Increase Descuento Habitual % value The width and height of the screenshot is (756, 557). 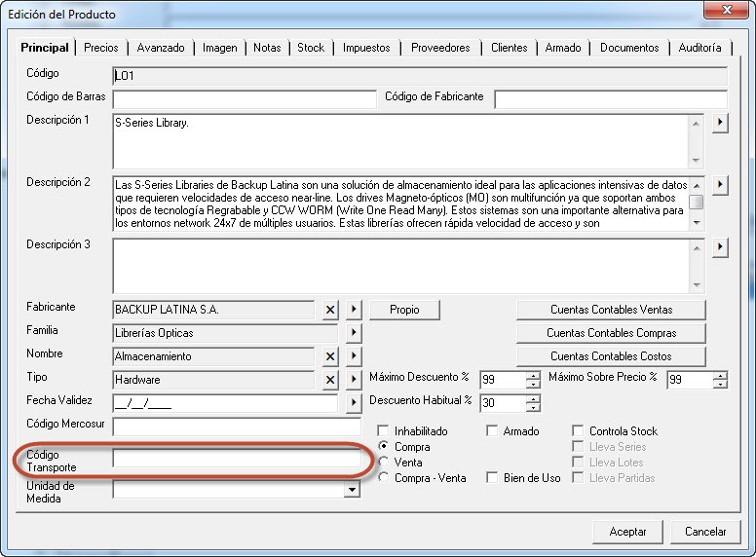pos(533,399)
